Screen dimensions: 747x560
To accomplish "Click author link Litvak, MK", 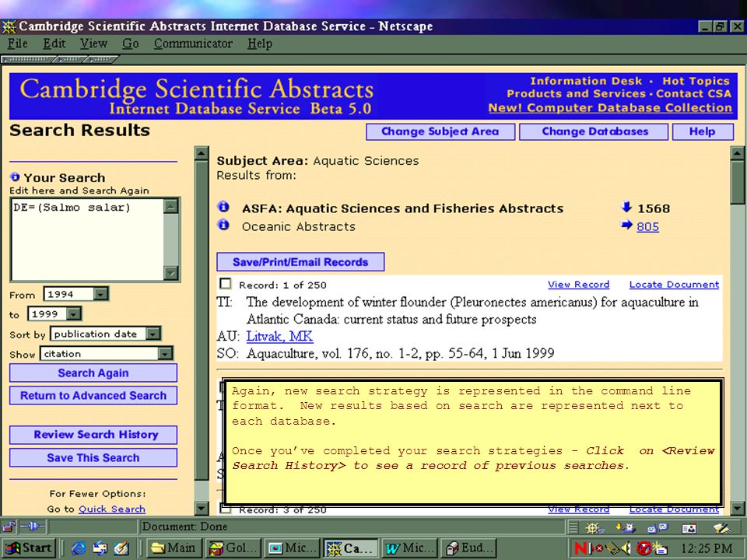I will (279, 336).
